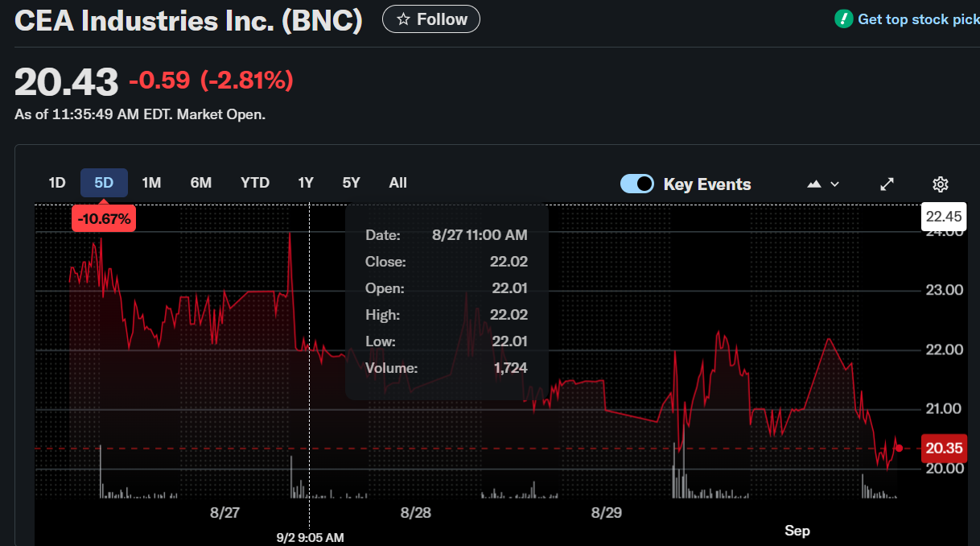Open chart settings gear

coord(940,184)
